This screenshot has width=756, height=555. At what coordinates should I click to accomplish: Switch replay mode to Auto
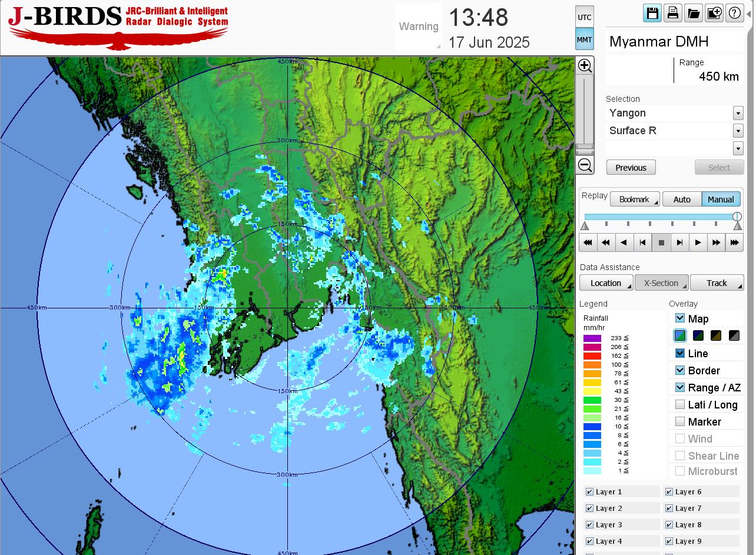click(x=682, y=200)
